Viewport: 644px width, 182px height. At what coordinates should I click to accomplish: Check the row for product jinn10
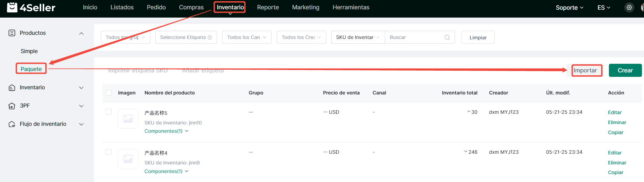(109, 112)
